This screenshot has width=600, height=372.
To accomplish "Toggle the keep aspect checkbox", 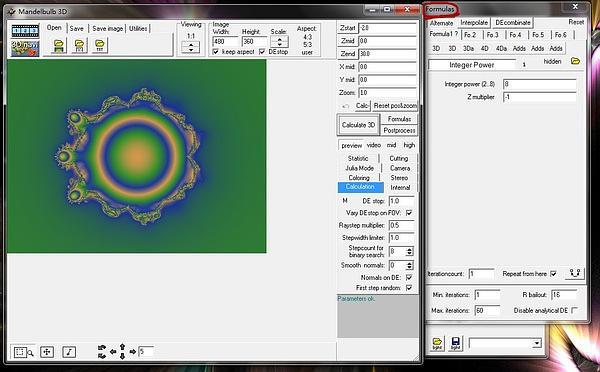I will tap(216, 52).
